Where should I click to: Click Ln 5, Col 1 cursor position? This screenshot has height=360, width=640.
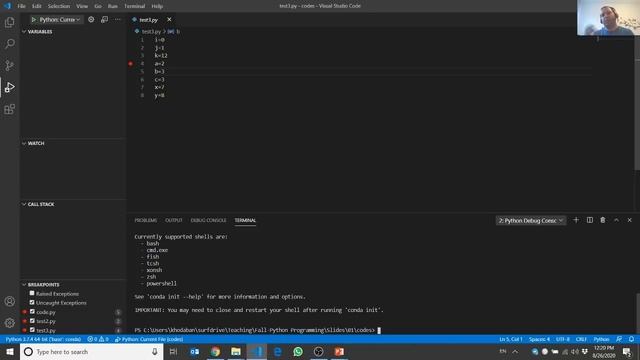(x=511, y=339)
